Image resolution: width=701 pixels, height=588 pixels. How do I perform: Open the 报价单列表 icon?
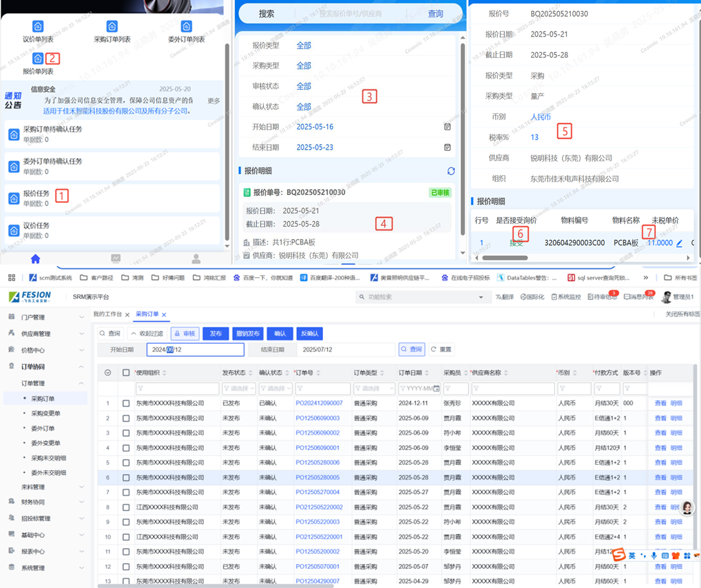37,59
